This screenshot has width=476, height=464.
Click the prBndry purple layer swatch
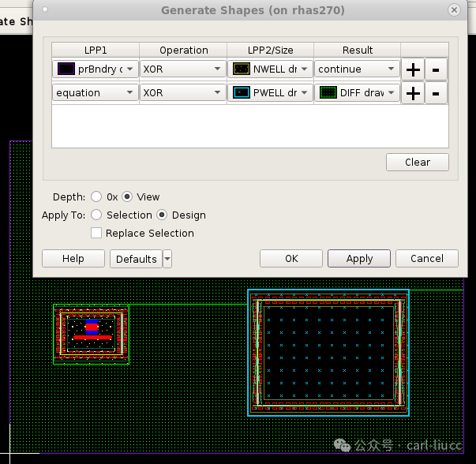pyautogui.click(x=66, y=69)
